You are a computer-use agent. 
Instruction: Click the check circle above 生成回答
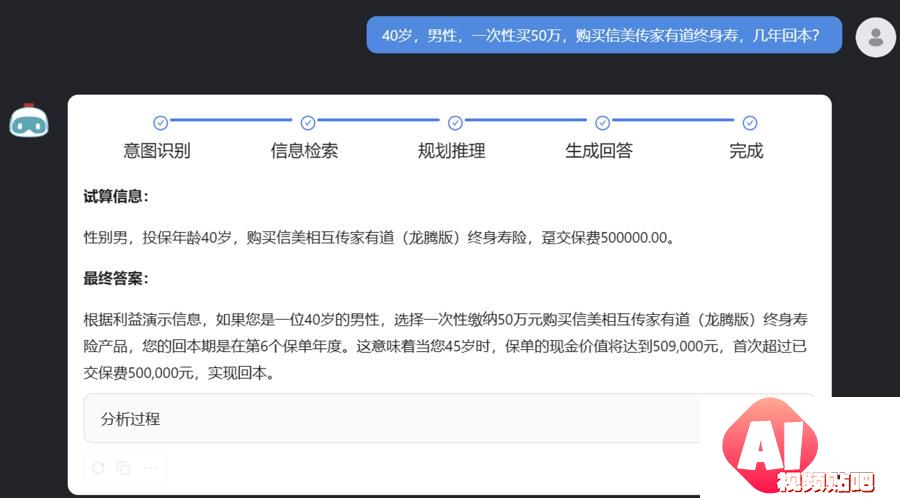pos(602,123)
